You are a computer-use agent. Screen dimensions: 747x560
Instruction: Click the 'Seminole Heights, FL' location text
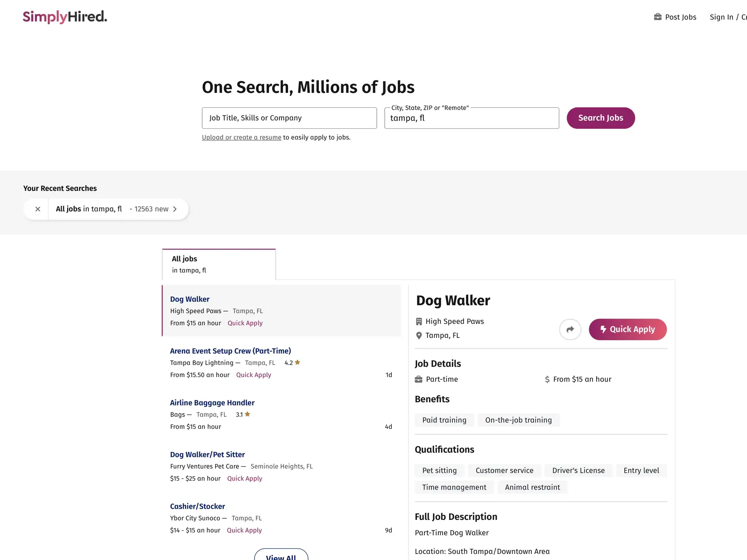(282, 466)
